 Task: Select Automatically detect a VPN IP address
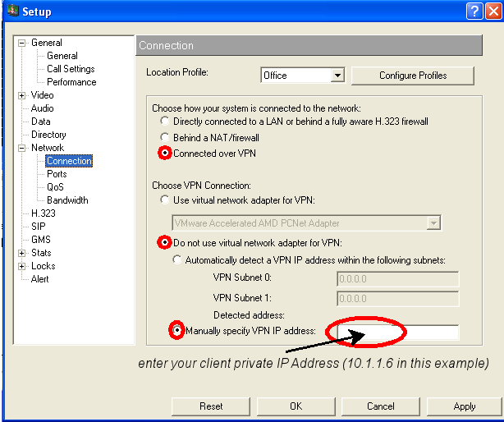(176, 259)
